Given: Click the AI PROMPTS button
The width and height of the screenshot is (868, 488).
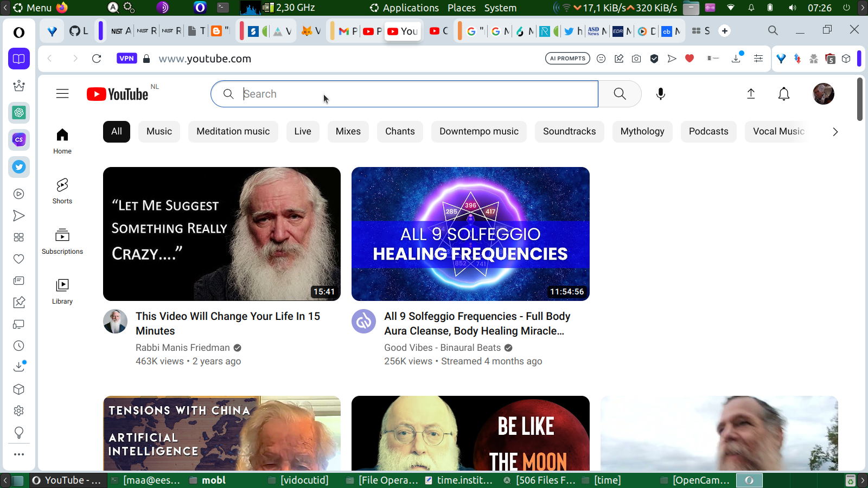Looking at the screenshot, I should [x=567, y=59].
